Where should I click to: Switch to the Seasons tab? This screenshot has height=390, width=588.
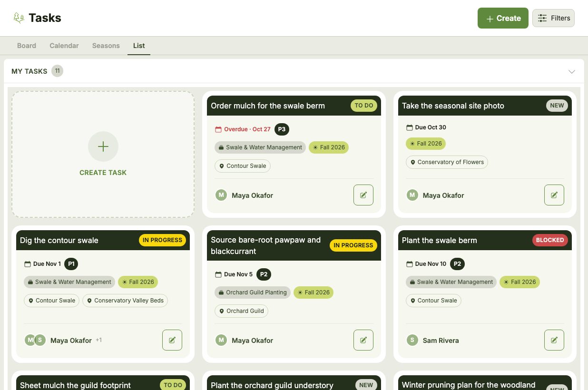point(106,46)
